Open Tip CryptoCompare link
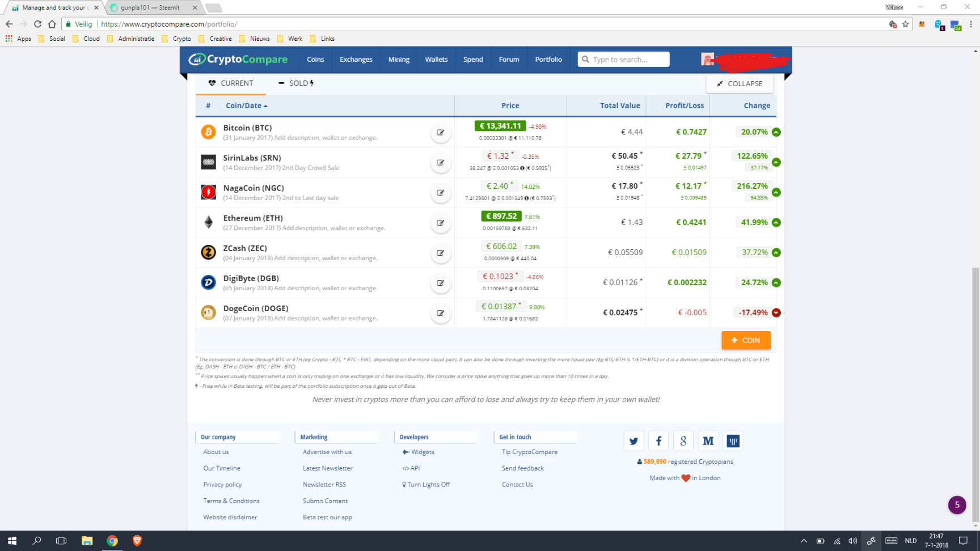The width and height of the screenshot is (980, 551). pyautogui.click(x=530, y=452)
